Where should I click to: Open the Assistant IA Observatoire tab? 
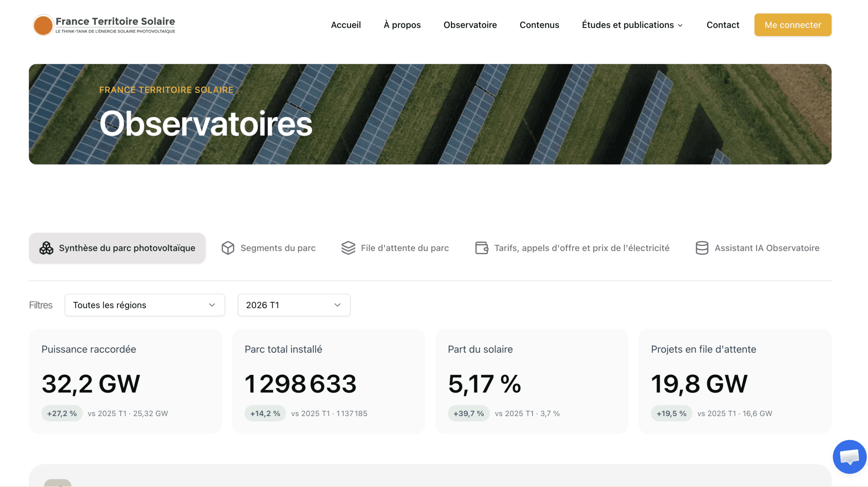point(757,248)
